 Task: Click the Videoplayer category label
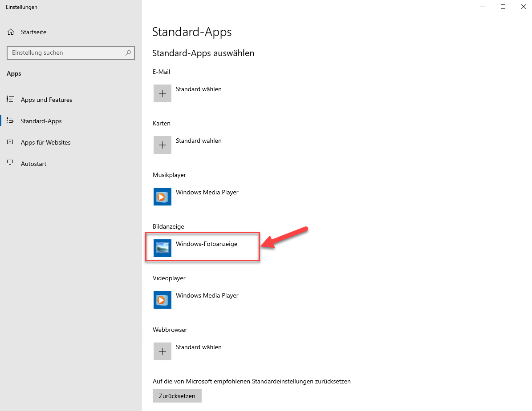click(169, 278)
